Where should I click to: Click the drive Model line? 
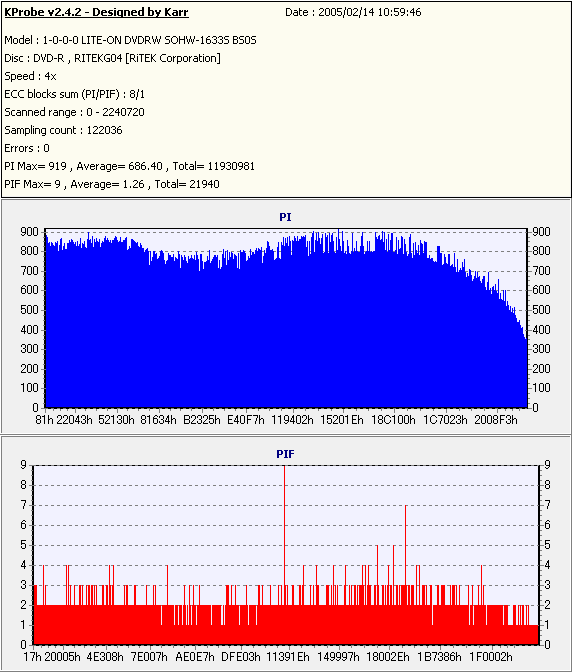pos(130,40)
